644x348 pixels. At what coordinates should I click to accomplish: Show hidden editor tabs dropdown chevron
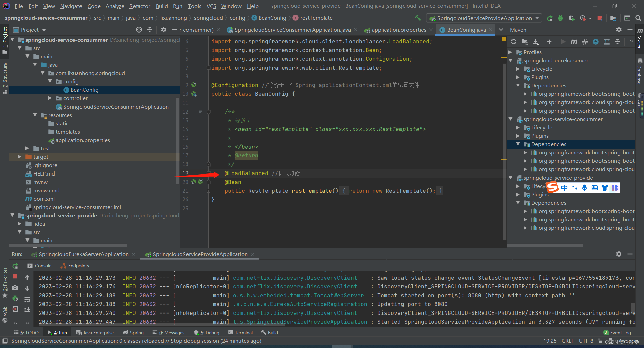(501, 30)
